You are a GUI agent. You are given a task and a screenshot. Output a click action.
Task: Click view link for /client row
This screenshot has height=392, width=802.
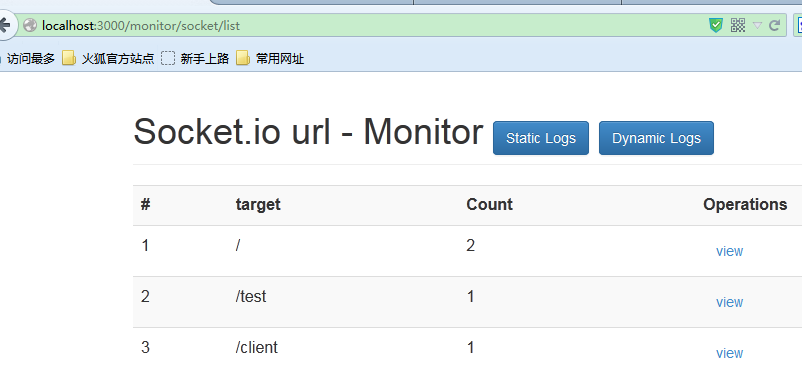point(729,353)
